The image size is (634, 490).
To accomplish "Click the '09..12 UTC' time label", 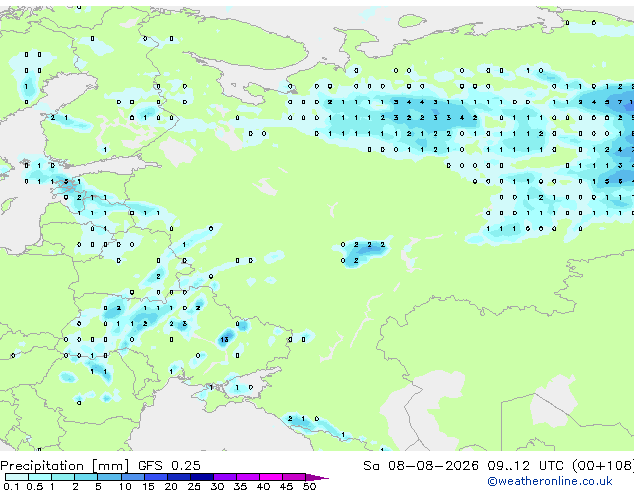I will point(526,466).
